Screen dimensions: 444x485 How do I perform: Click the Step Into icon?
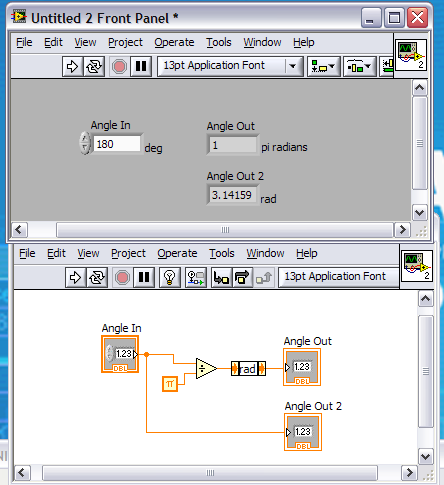(x=222, y=277)
